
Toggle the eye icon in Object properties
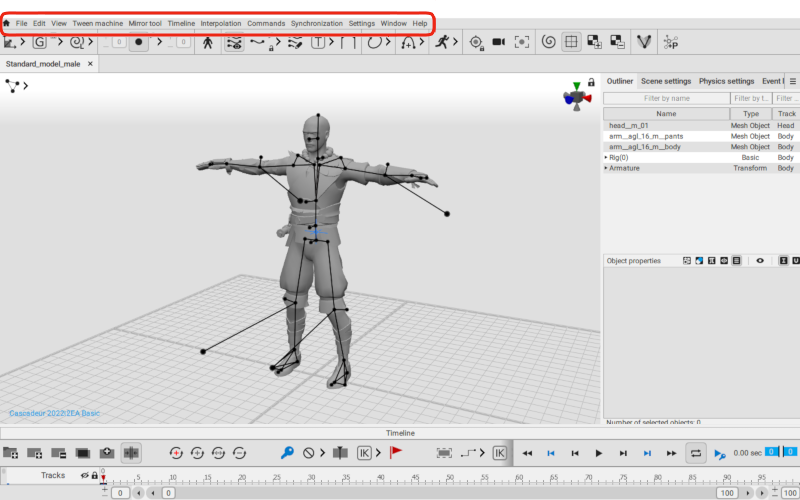pyautogui.click(x=760, y=261)
